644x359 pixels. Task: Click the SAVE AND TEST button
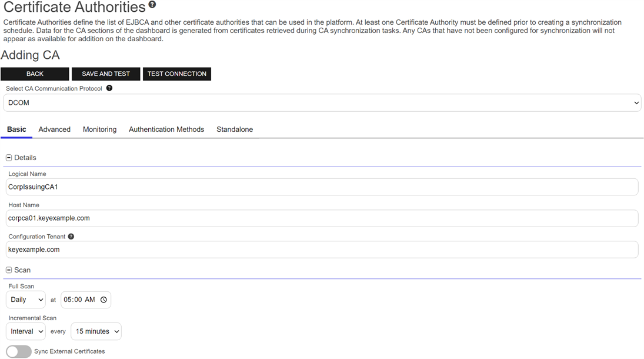pyautogui.click(x=106, y=74)
